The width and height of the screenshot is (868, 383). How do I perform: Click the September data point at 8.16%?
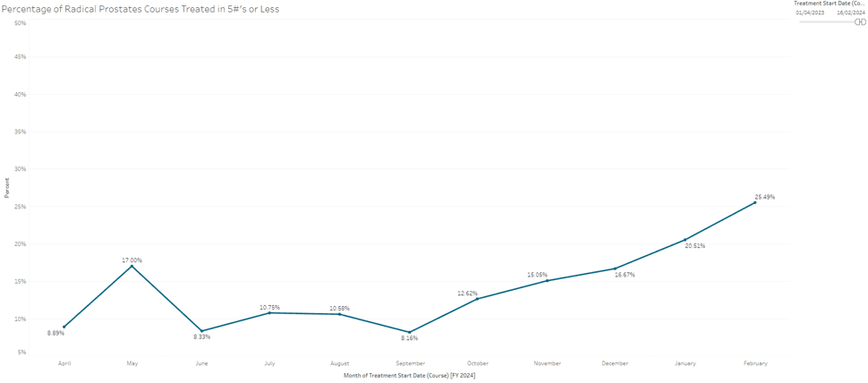(409, 333)
